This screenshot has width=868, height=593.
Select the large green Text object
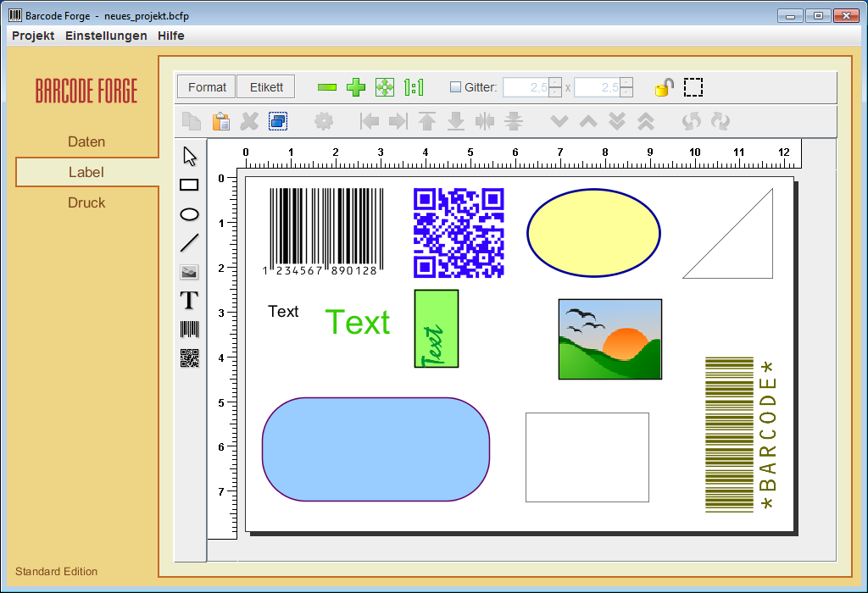tap(358, 322)
